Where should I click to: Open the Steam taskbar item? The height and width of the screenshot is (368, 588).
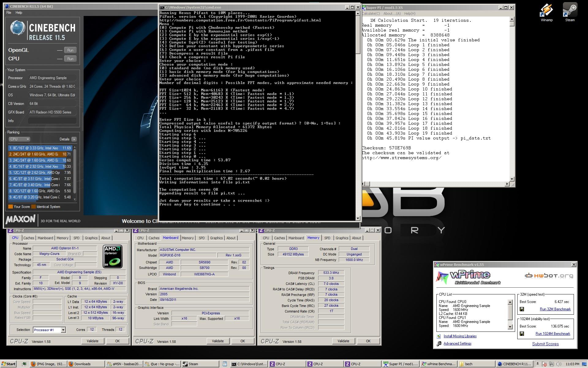(x=200, y=364)
